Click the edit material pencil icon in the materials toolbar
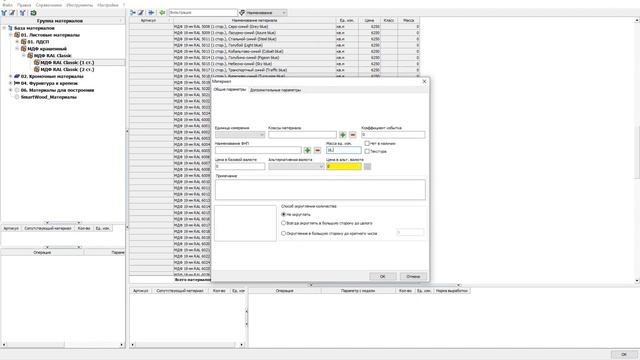Image resolution: width=640 pixels, height=360 pixels. [141, 13]
